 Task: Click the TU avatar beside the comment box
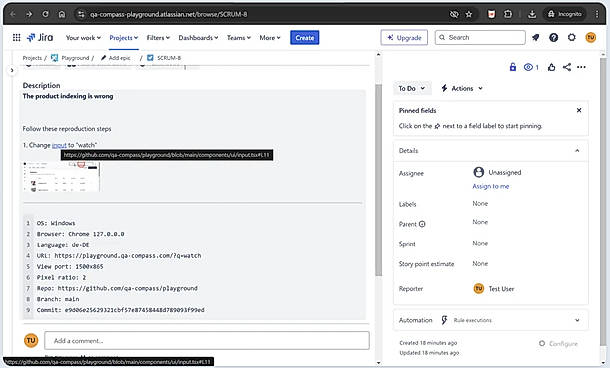(31, 341)
